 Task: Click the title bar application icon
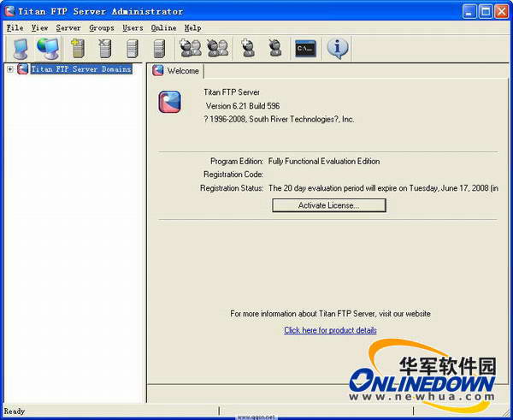(9, 11)
